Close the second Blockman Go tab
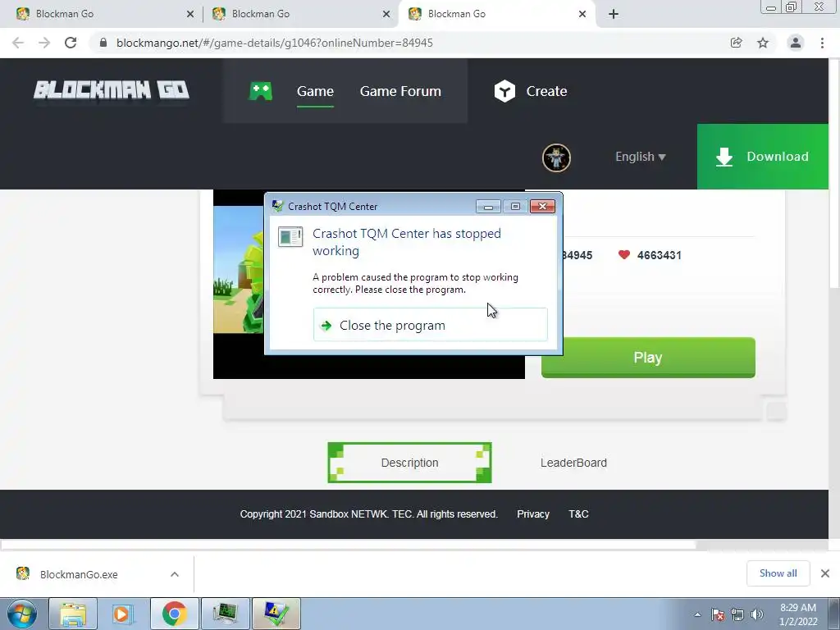This screenshot has width=840, height=630. tap(386, 14)
